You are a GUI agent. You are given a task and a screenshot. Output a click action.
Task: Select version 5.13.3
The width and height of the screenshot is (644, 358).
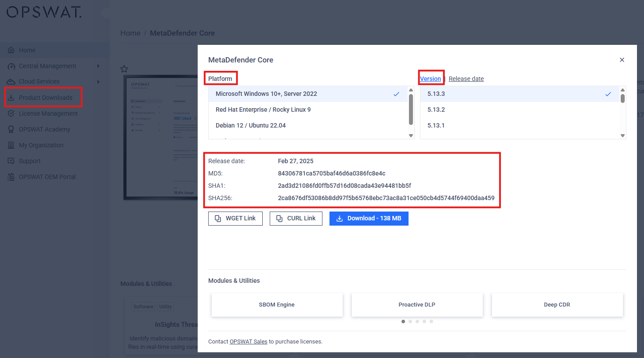tap(520, 94)
